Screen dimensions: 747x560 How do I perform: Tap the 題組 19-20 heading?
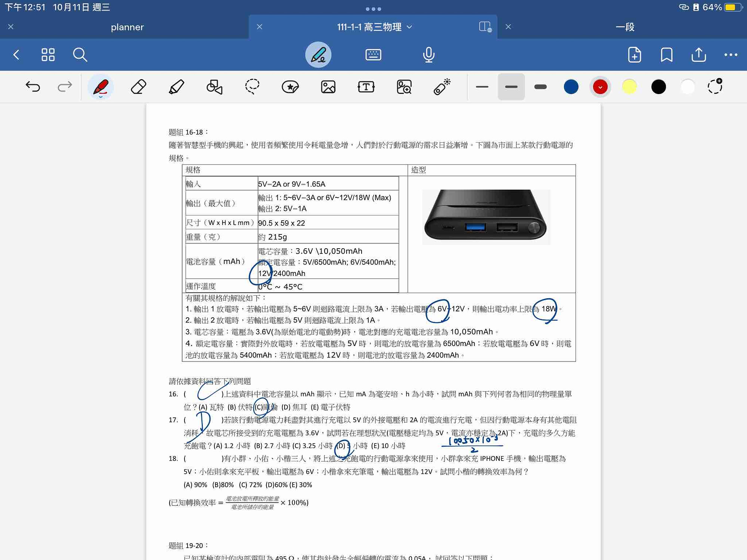(188, 545)
